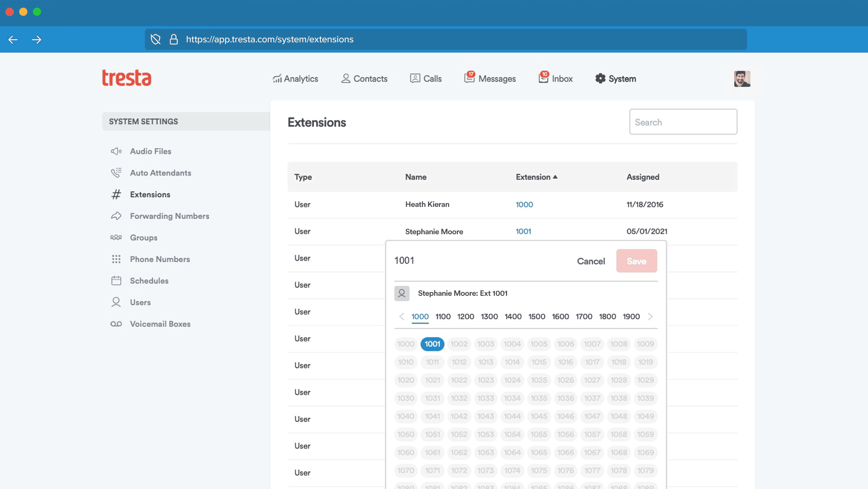Click the Contacts person icon
Viewport: 868px width, 489px height.
point(346,79)
